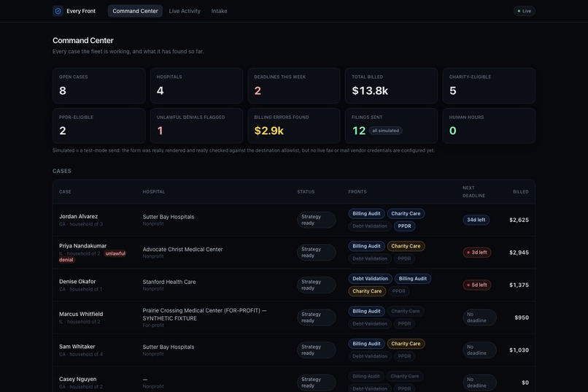Click Marcus Whitfield's 'No deadline' badge
This screenshot has width=588, height=392.
point(479,318)
